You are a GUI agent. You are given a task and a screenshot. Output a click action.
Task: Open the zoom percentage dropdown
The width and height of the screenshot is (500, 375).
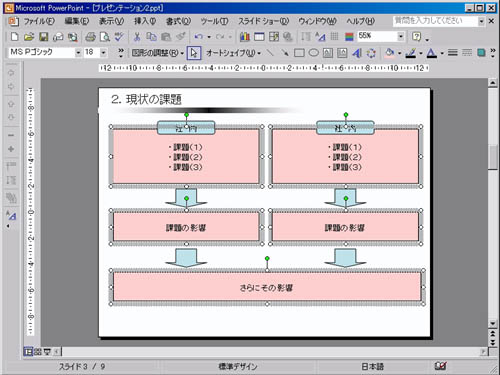pos(401,36)
